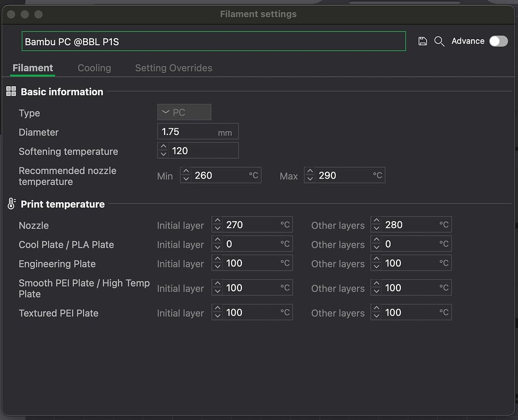Click the Smooth PEI Plate initial layer temperature field

click(252, 288)
